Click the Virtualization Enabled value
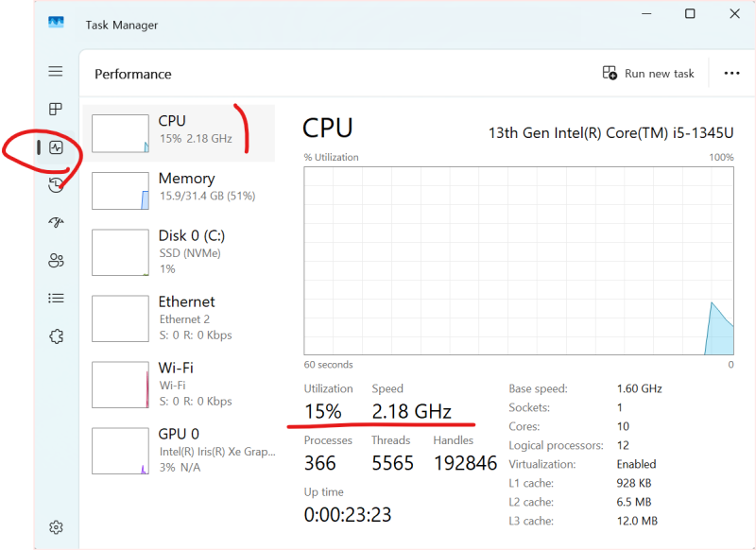 (636, 464)
